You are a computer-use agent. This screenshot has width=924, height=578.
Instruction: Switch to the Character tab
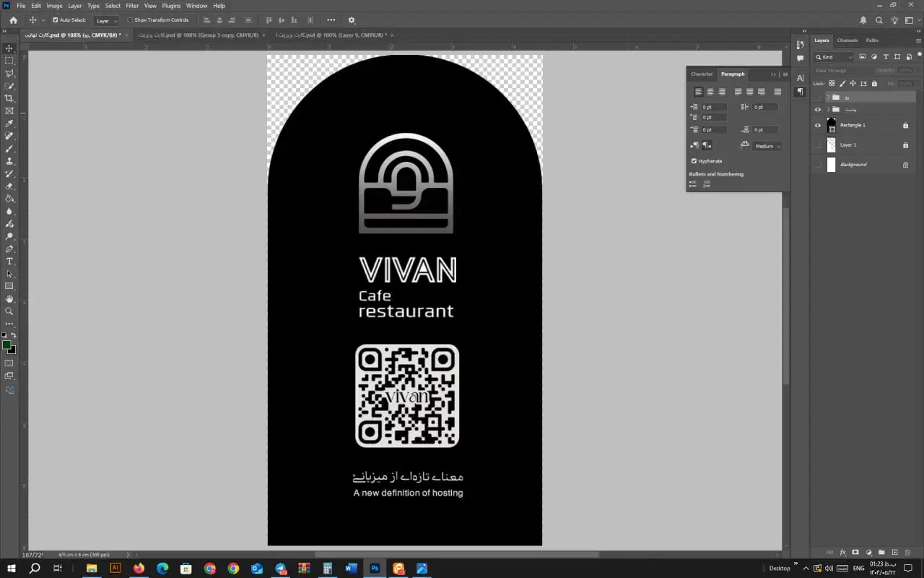[x=702, y=74]
